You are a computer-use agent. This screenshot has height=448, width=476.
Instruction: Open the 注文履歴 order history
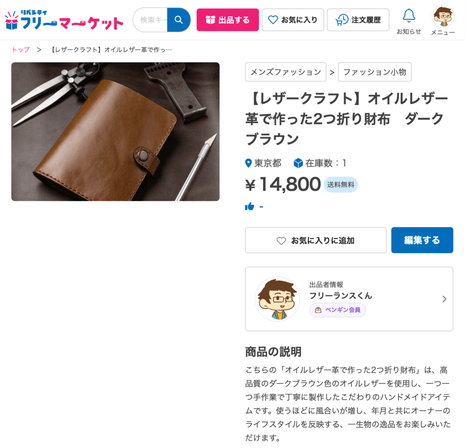click(358, 20)
